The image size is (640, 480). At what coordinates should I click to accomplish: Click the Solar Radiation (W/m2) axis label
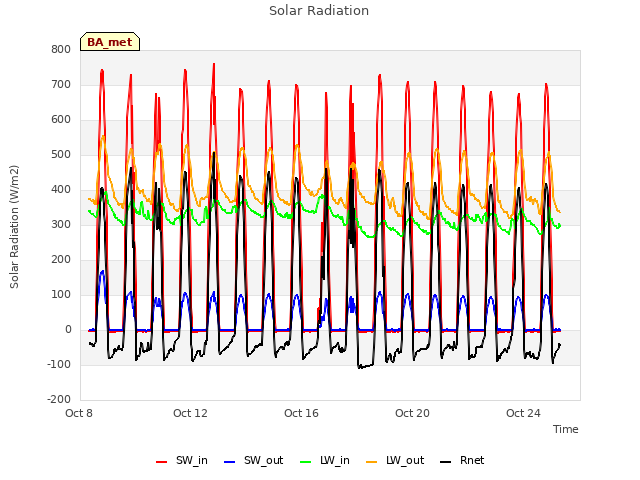14,227
